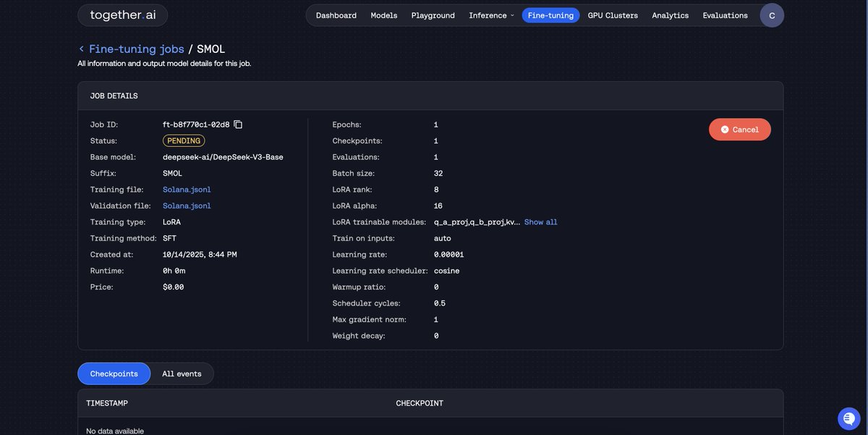Click the Train on inputs value auto
868x435 pixels.
443,238
